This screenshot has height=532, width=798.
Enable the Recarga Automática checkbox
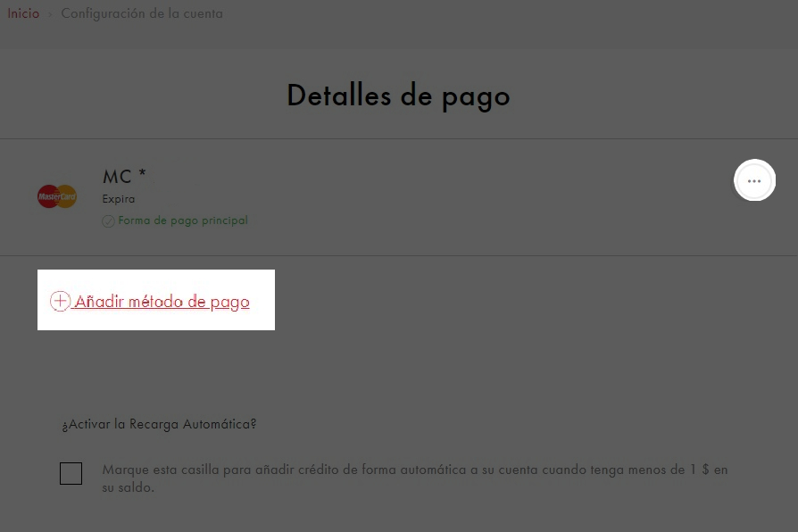[71, 473]
